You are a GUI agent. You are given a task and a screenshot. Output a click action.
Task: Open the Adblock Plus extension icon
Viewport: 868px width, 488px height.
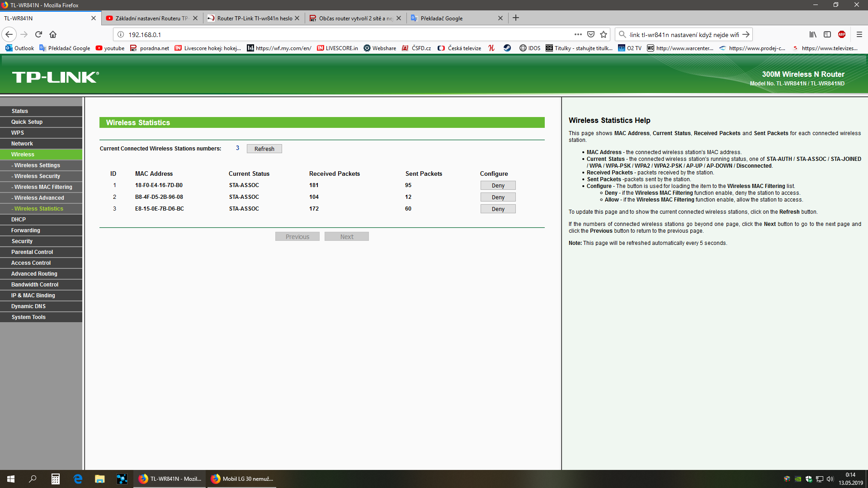842,34
